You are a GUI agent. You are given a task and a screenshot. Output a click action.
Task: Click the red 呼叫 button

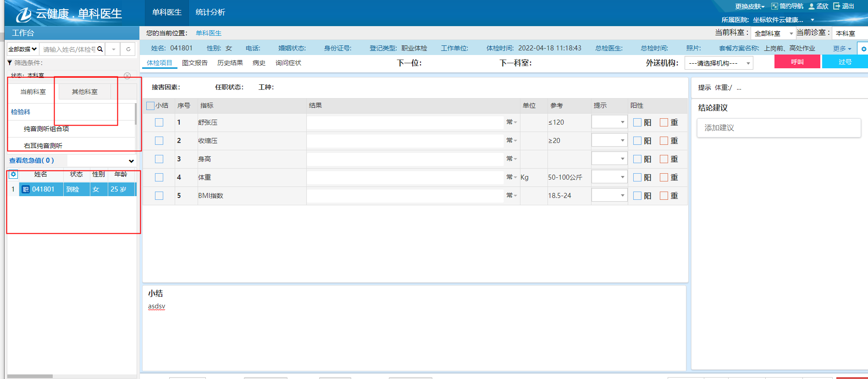coord(797,62)
